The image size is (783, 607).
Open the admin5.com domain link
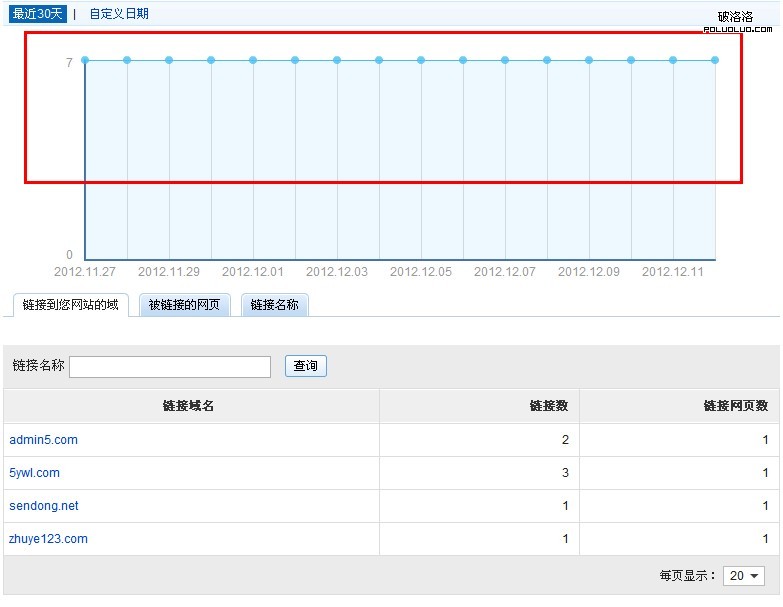(44, 440)
